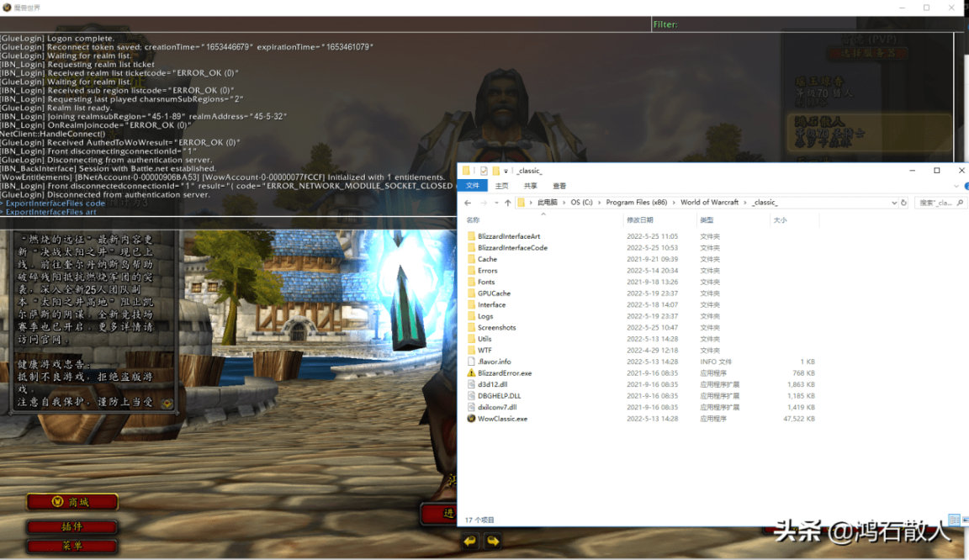This screenshot has width=969, height=560.
Task: Open the 查看 ribbon tab
Action: [559, 186]
